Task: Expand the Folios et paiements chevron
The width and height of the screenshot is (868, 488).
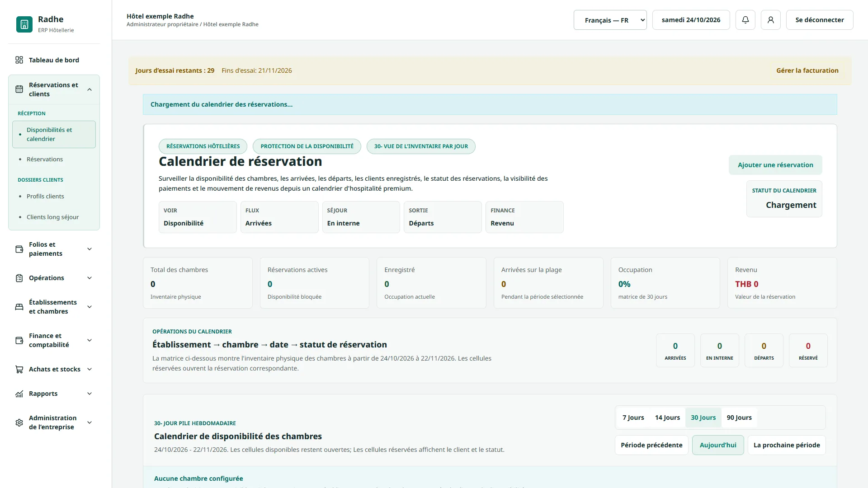Action: (90, 249)
